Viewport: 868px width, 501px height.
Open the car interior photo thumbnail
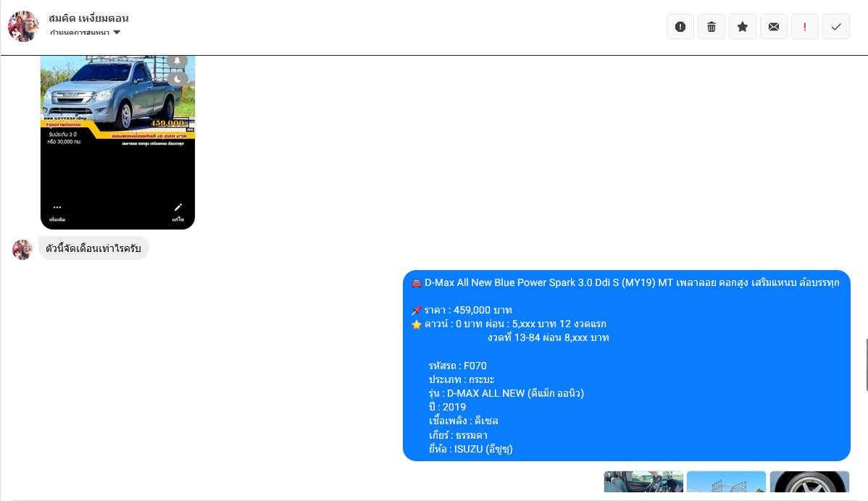click(643, 481)
